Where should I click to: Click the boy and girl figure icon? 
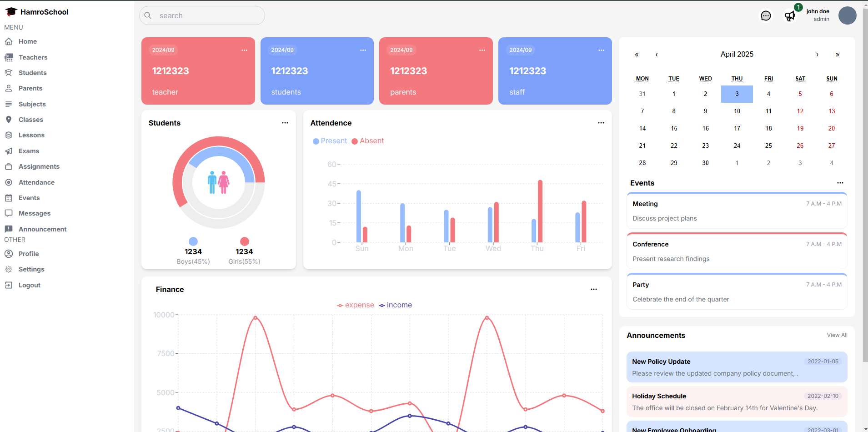219,182
